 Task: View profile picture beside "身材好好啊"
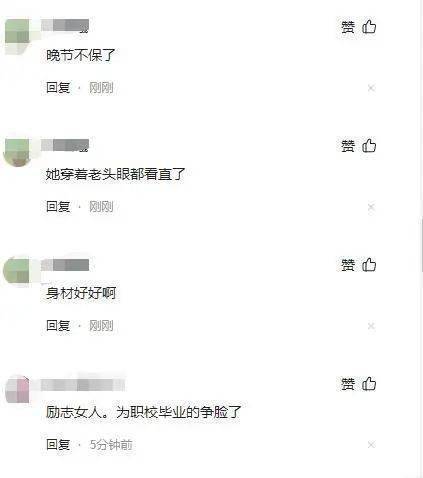coord(17,270)
